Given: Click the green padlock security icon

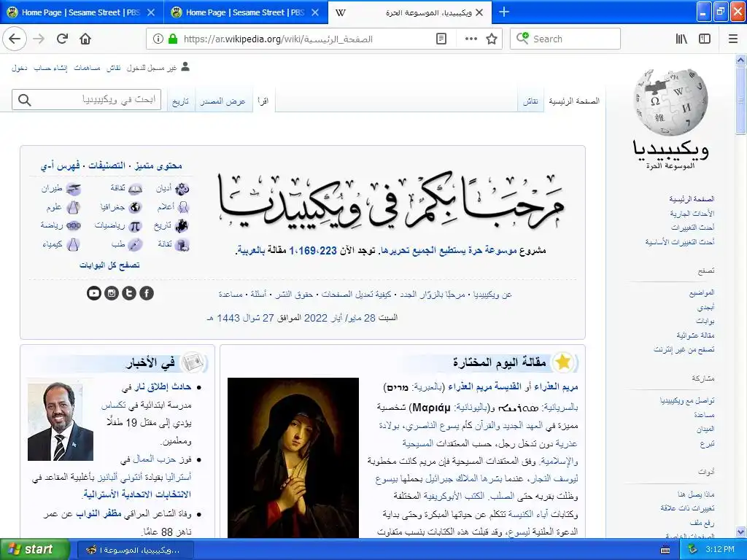Looking at the screenshot, I should (173, 39).
